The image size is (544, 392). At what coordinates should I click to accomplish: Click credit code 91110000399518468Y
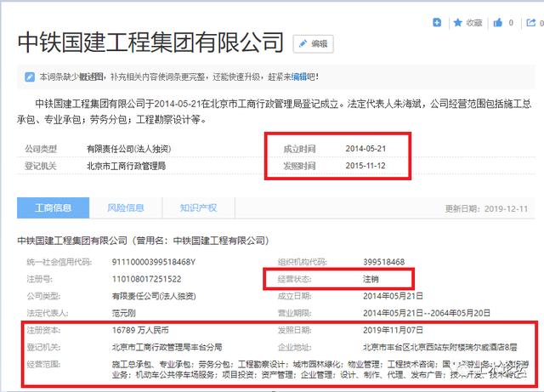point(153,262)
